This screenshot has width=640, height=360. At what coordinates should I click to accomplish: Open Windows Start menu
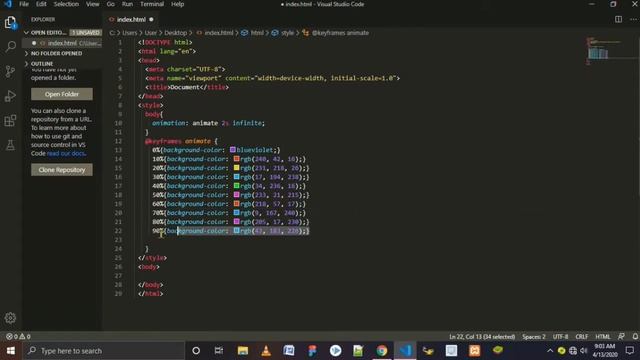coord(11,351)
